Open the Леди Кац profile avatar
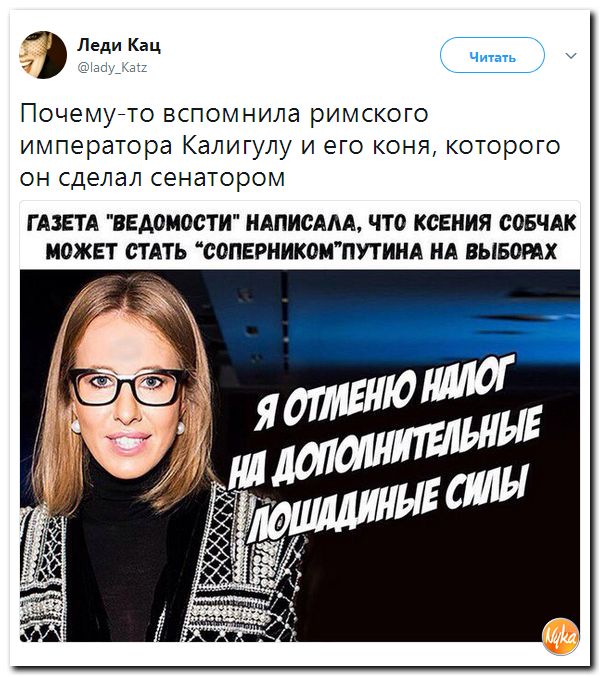This screenshot has height=677, width=601. [43, 55]
